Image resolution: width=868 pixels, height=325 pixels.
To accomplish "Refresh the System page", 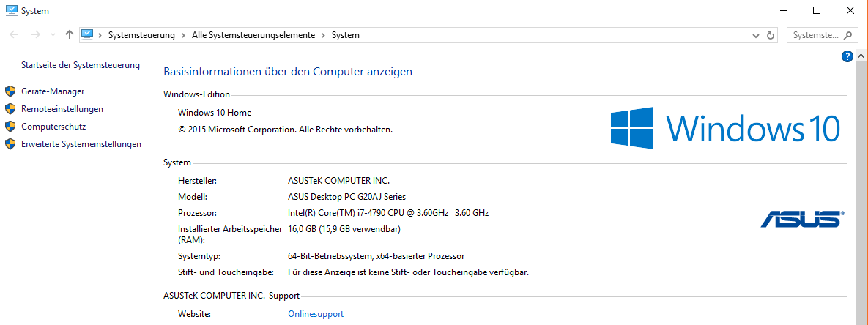I will (770, 35).
